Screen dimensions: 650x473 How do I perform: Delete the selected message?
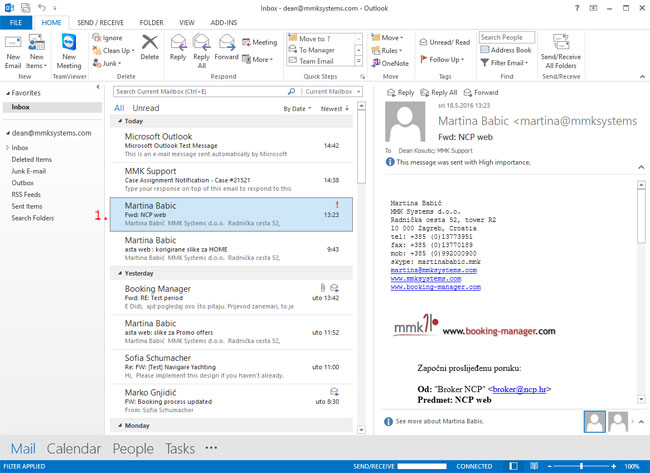pyautogui.click(x=150, y=48)
